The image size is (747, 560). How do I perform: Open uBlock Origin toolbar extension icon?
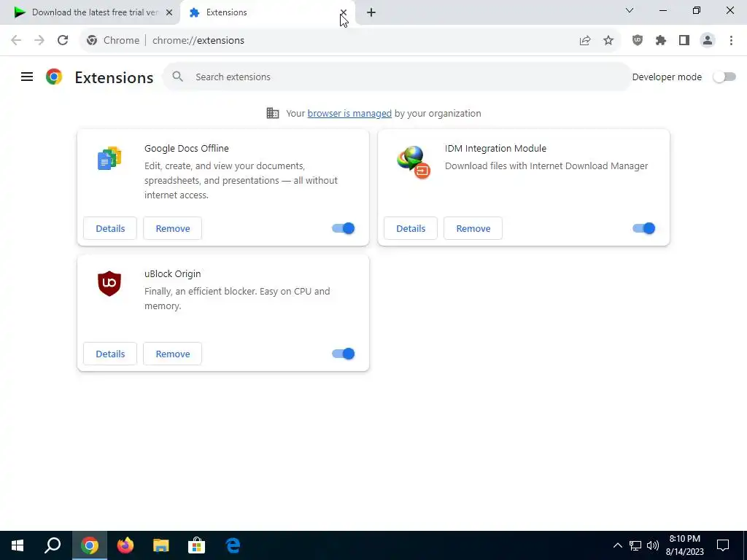[638, 41]
